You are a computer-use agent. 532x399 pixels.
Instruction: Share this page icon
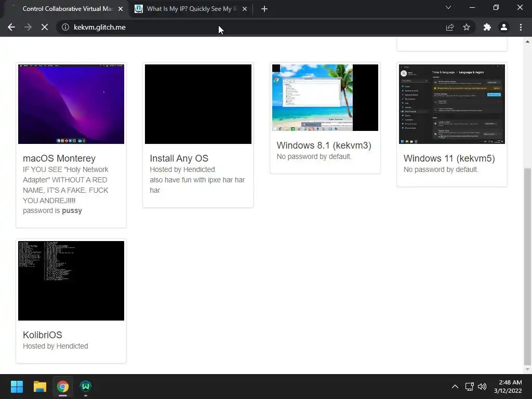tap(450, 27)
